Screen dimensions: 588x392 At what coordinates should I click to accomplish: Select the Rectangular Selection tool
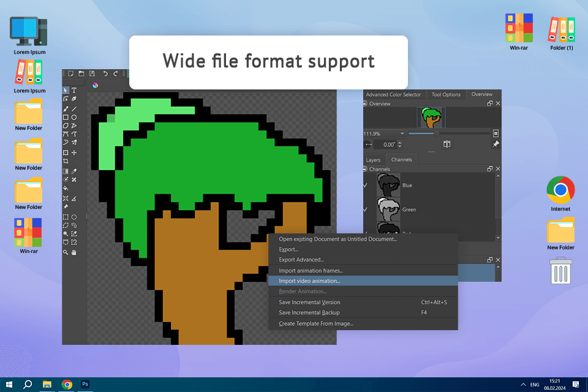tap(66, 217)
